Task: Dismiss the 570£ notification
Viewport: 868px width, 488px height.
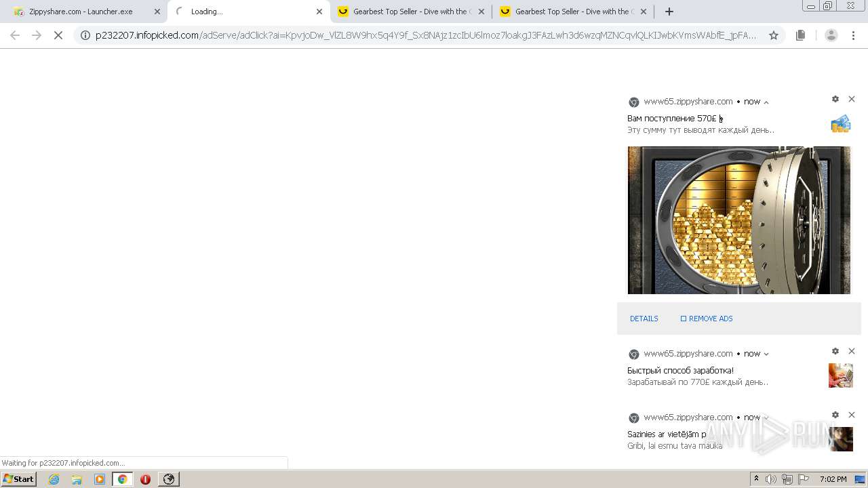Action: point(852,99)
